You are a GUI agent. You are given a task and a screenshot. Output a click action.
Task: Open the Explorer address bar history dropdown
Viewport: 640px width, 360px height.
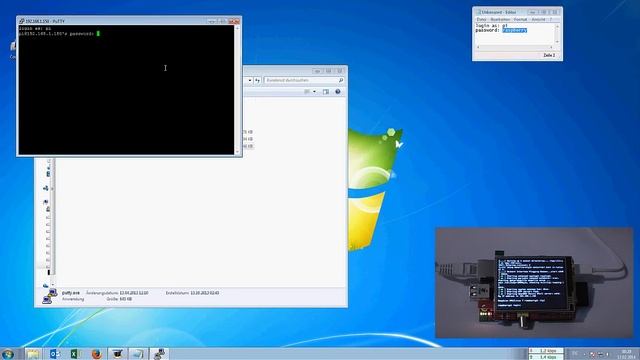tap(250, 80)
